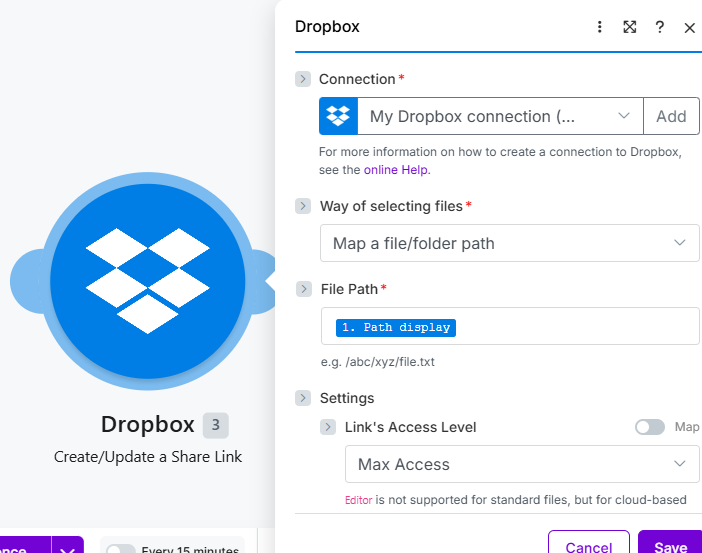Open the Map a file/folder path dropdown
Screen dimensions: 702x553
pos(509,243)
